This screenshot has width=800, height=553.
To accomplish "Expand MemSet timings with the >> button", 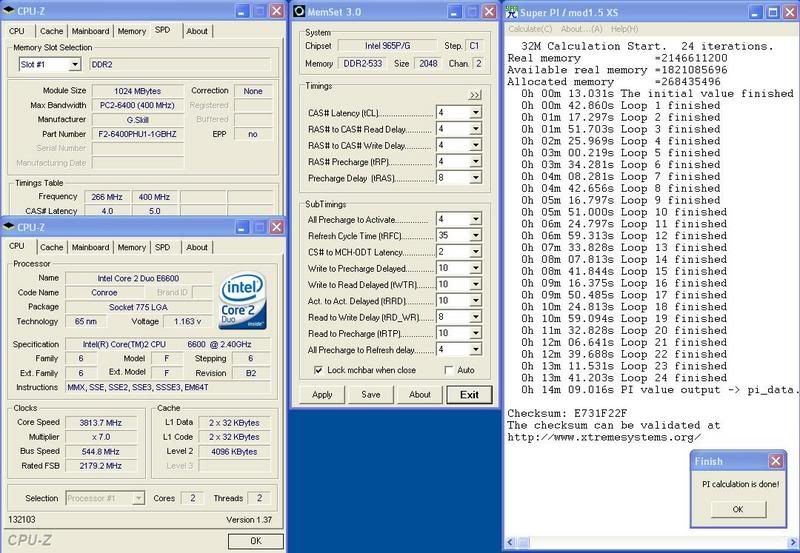I will tap(474, 95).
